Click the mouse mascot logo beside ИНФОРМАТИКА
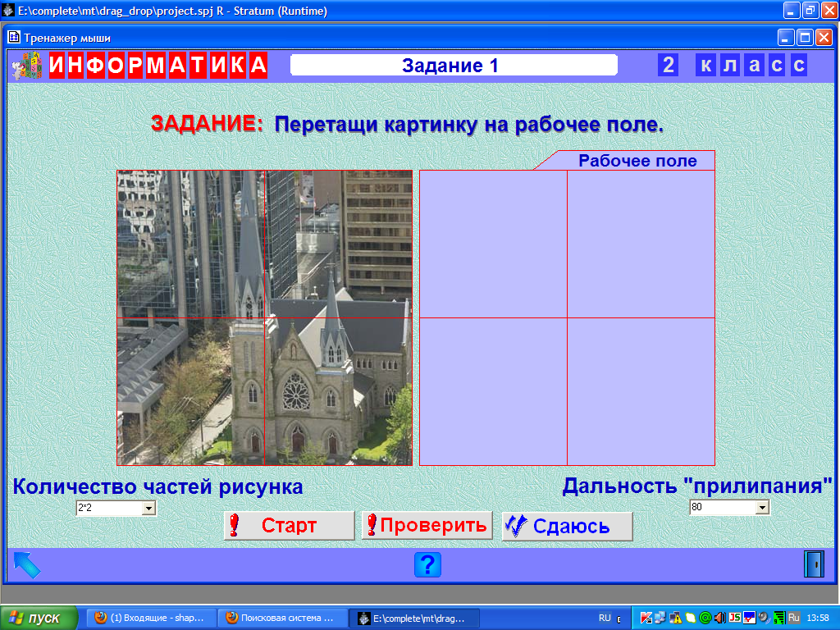The image size is (840, 630). tap(27, 66)
